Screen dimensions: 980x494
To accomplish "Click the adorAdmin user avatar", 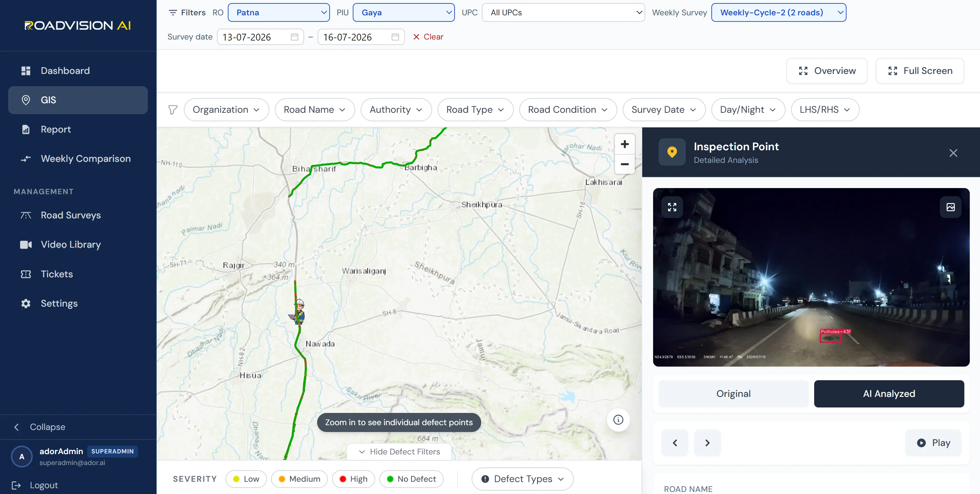I will (x=22, y=457).
